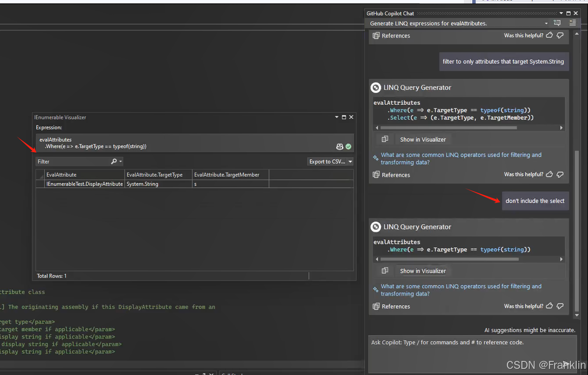The height and width of the screenshot is (375, 588).
Task: Copy the last response's Where-only code
Action: pos(385,271)
